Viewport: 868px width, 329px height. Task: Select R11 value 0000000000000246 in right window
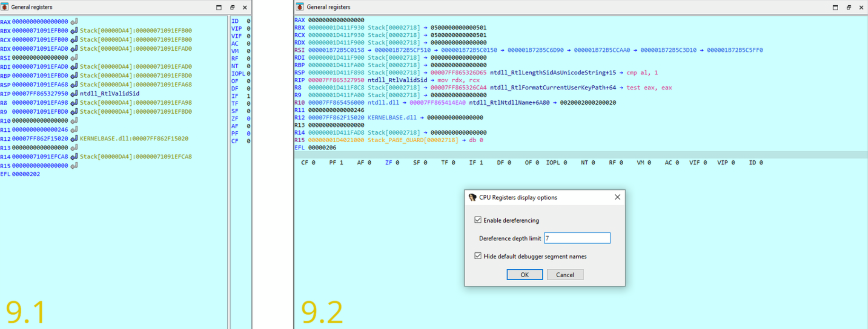click(x=336, y=110)
